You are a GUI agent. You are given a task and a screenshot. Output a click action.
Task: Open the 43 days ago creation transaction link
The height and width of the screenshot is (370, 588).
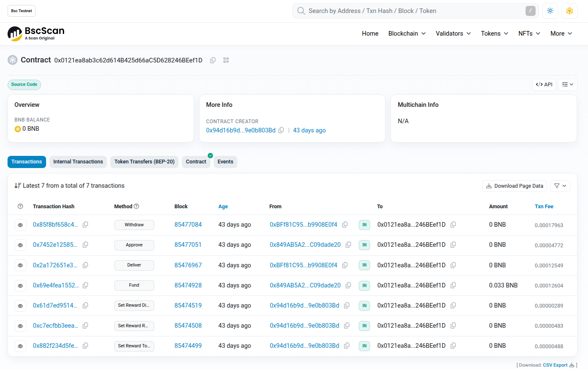309,130
